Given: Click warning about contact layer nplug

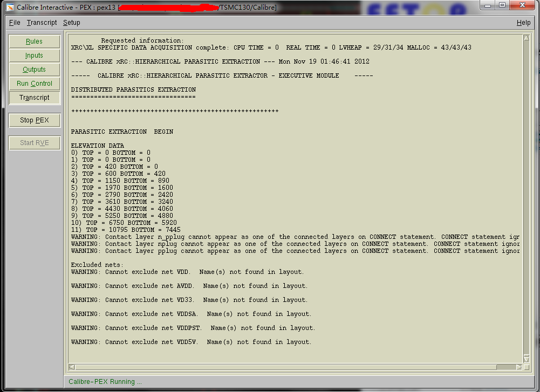Looking at the screenshot, I should coord(296,244).
